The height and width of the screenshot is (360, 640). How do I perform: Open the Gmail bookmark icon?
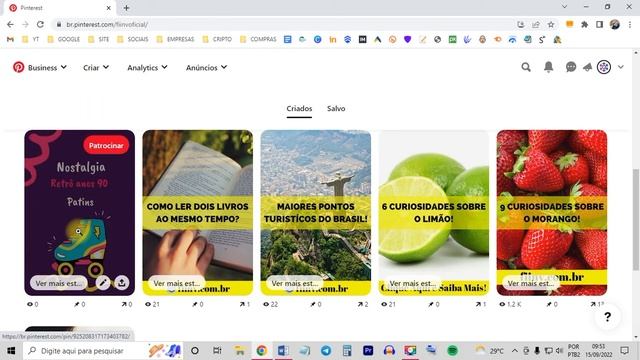click(10, 39)
